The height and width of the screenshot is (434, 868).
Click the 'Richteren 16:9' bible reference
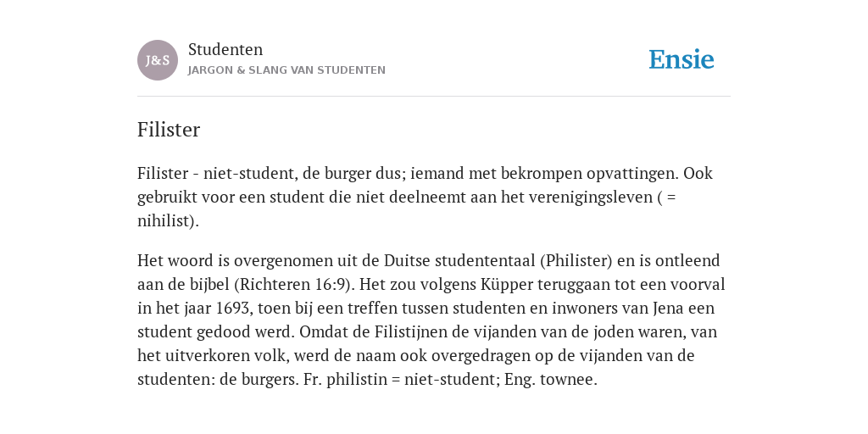click(x=294, y=285)
